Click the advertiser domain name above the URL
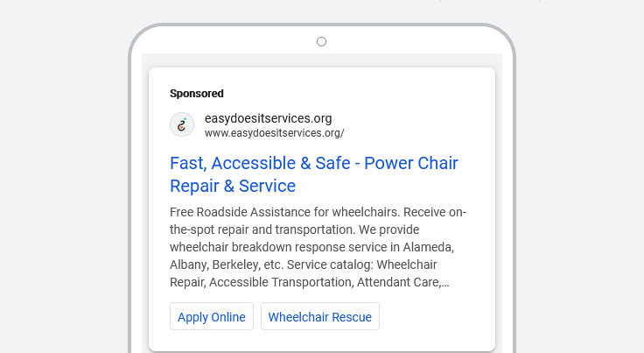This screenshot has width=644, height=353. pos(268,118)
